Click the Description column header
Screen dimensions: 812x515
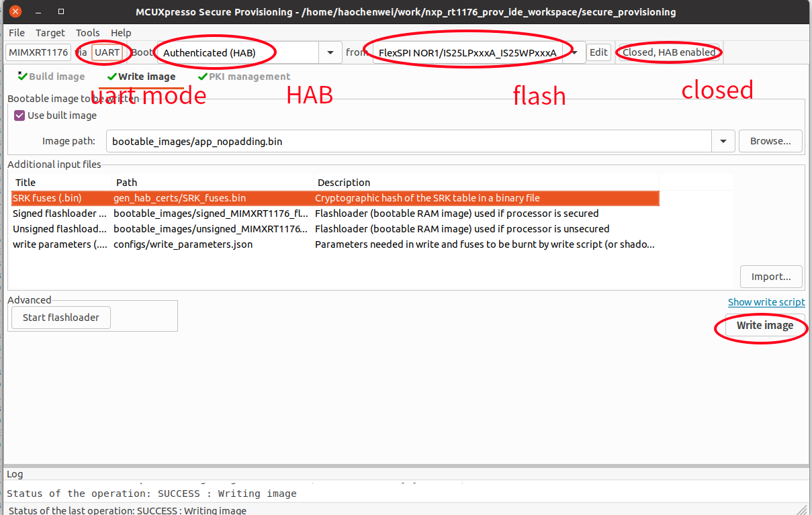pos(486,183)
